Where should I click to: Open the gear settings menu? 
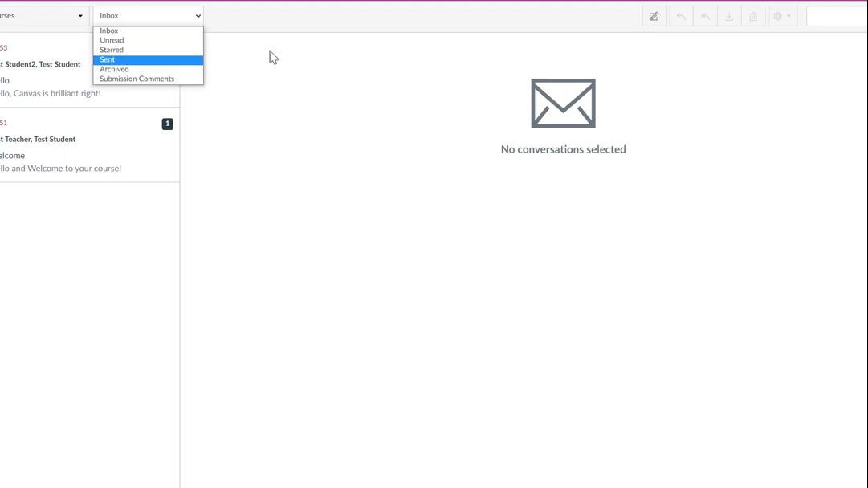coord(778,16)
